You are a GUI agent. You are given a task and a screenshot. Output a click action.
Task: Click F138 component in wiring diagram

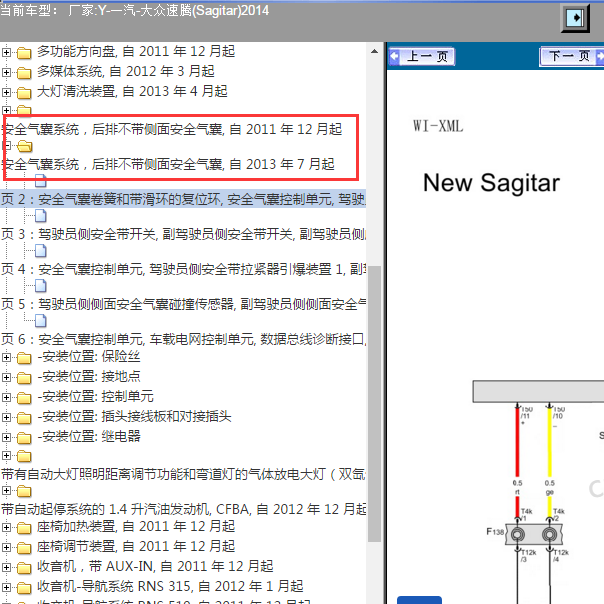click(x=534, y=535)
